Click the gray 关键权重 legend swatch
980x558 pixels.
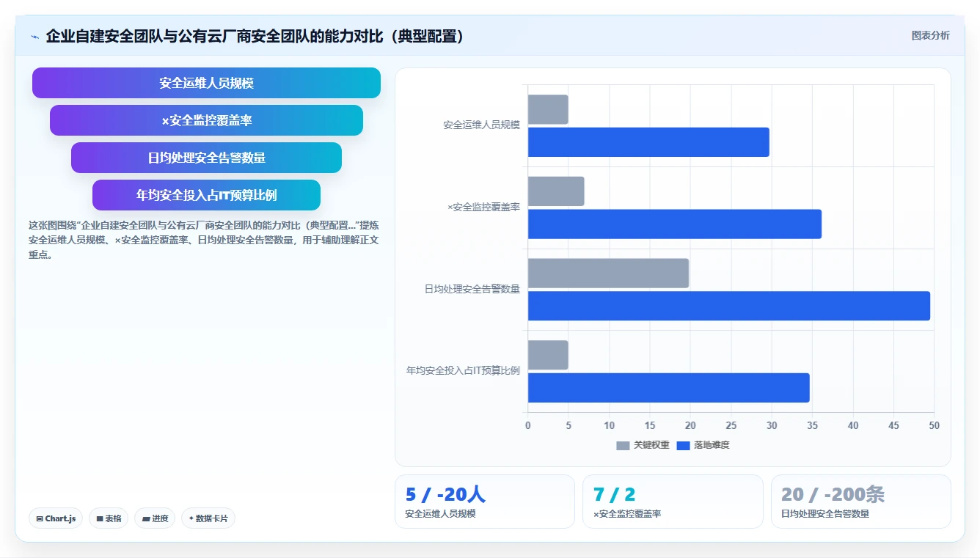pyautogui.click(x=623, y=446)
